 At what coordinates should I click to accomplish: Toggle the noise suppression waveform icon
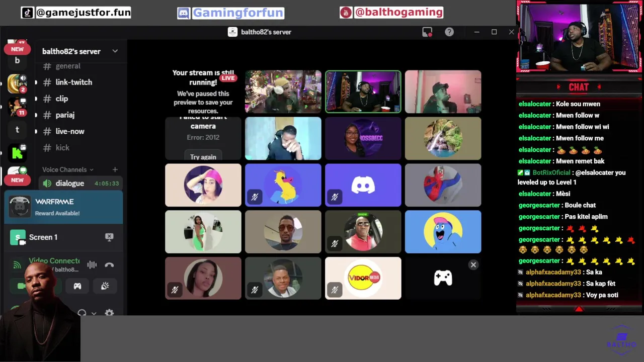point(92,265)
